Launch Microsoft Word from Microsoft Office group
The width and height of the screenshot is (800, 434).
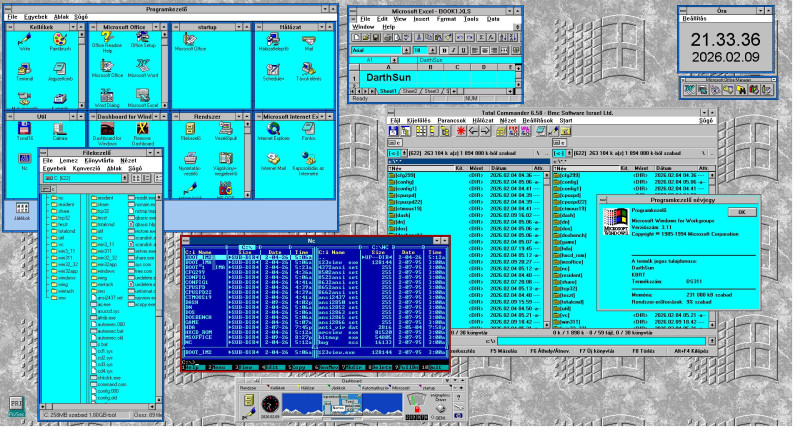pyautogui.click(x=143, y=68)
